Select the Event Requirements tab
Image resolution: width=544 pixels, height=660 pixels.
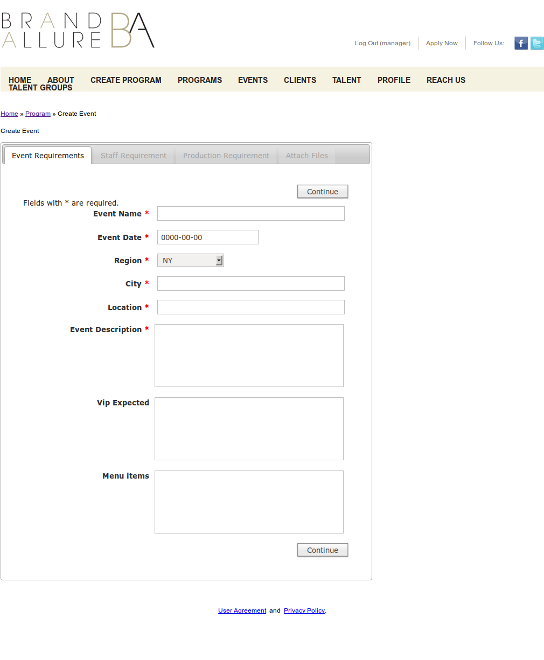48,156
